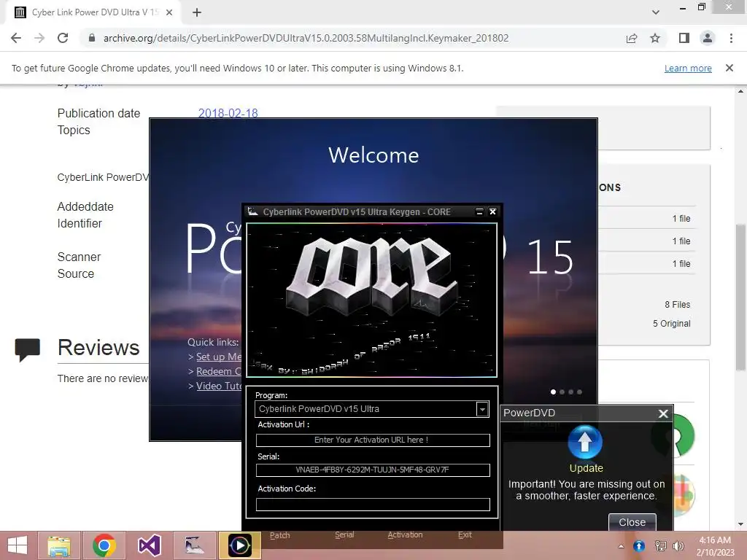The image size is (747, 560).
Task: Open a new Chrome tab
Action: click(x=197, y=12)
